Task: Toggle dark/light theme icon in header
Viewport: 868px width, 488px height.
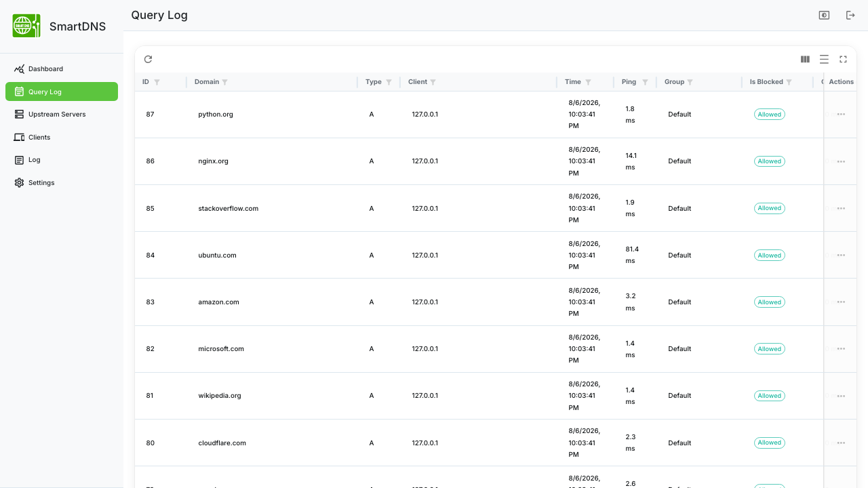Action: [x=824, y=15]
